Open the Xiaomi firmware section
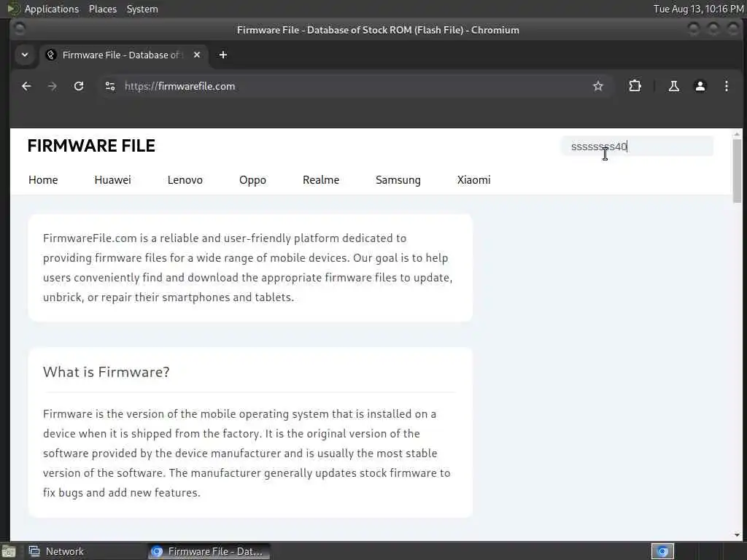Image resolution: width=747 pixels, height=560 pixels. [x=473, y=180]
